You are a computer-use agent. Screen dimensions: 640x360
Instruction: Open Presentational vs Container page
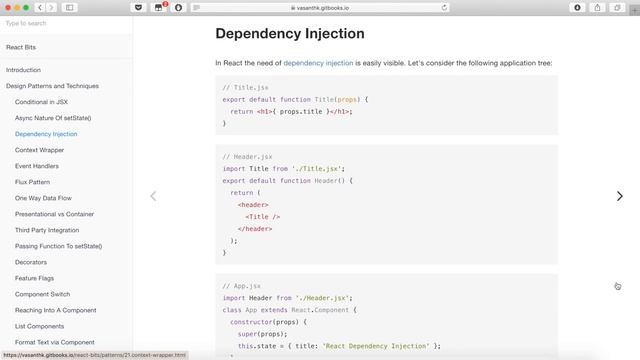[x=54, y=214]
